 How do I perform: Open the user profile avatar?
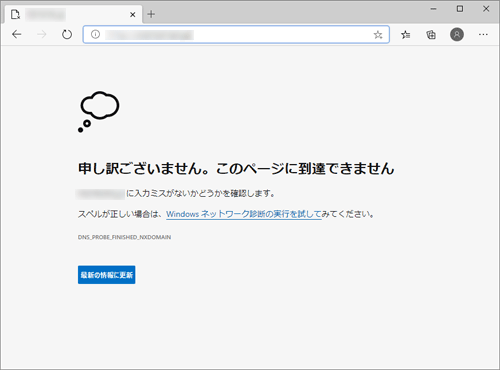(457, 34)
